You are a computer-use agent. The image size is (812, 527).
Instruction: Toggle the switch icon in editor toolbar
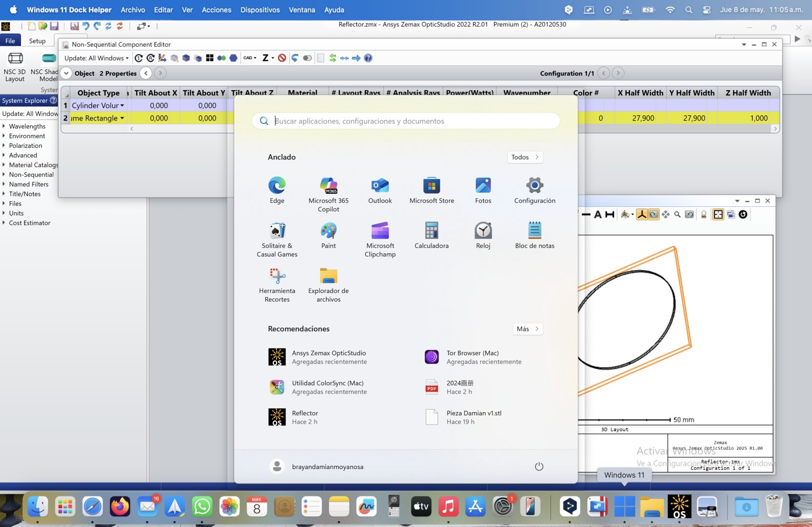click(307, 58)
